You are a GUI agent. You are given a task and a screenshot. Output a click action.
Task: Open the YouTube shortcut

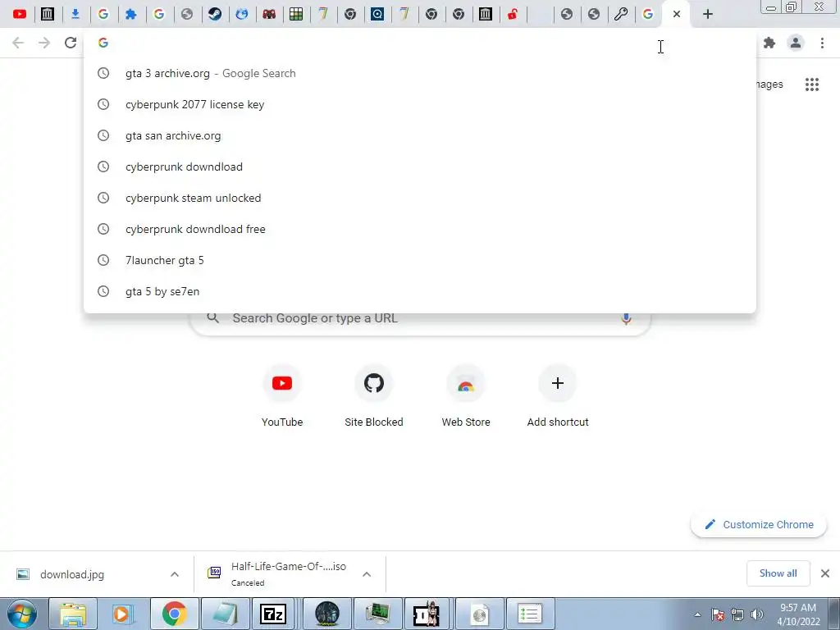click(282, 395)
